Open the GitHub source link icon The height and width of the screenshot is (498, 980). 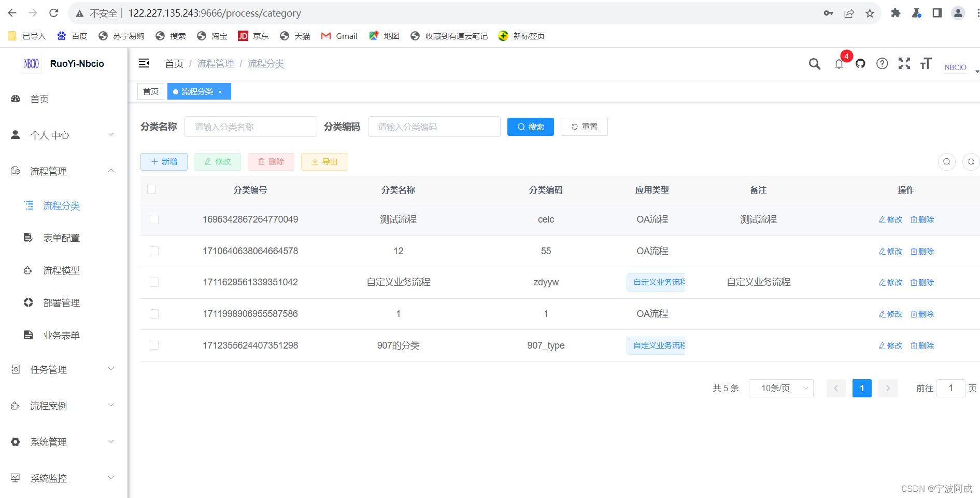tap(860, 64)
